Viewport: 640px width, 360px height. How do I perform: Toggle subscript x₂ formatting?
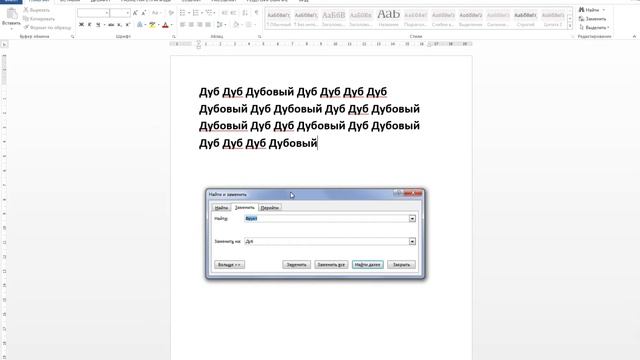(x=119, y=25)
